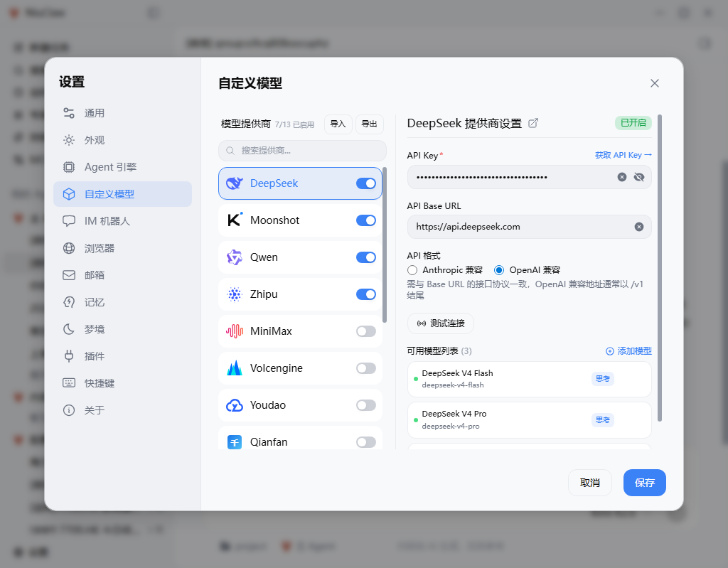The image size is (728, 568).
Task: Click the 关于 info icon
Action: [x=69, y=410]
